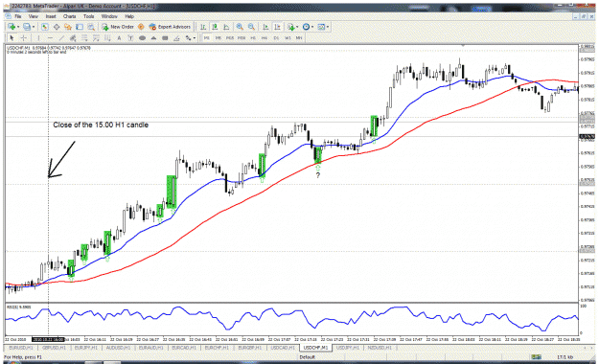599x364 pixels.
Task: Switch to the AUDUSD,H1 chart tab
Action: tap(118, 348)
